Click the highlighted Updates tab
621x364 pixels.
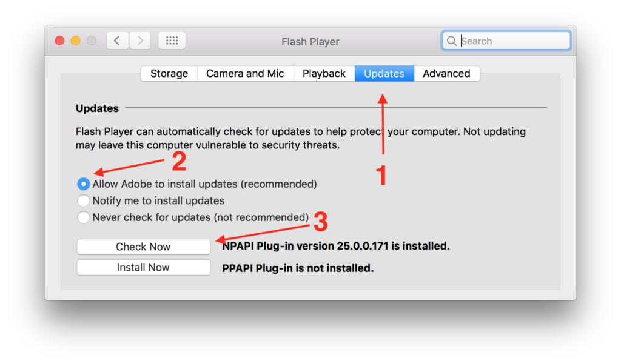384,74
